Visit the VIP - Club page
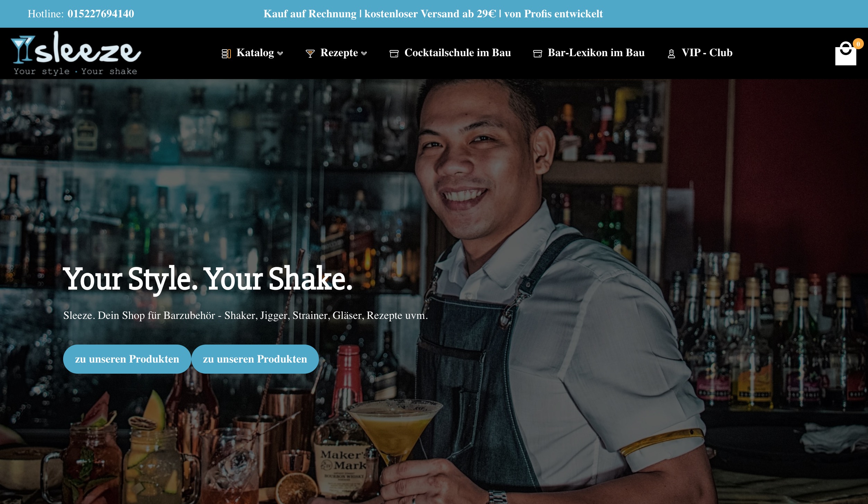 (x=707, y=53)
